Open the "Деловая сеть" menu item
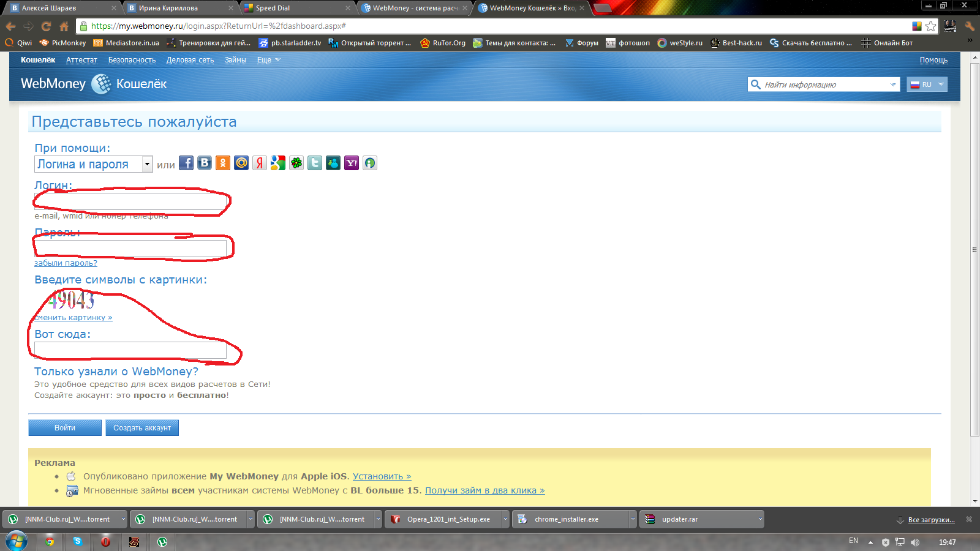 pyautogui.click(x=190, y=60)
